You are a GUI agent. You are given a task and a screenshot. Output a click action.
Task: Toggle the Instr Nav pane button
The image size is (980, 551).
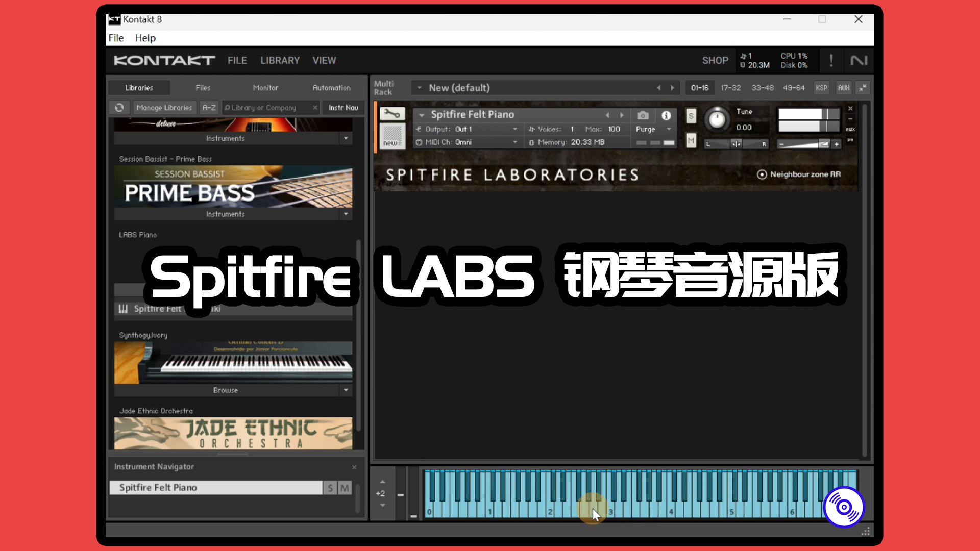point(343,108)
